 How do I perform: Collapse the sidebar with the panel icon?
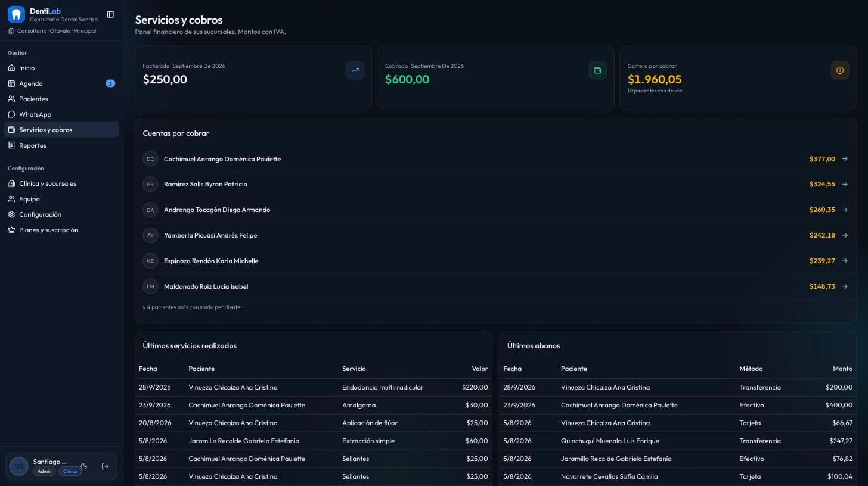pyautogui.click(x=110, y=14)
